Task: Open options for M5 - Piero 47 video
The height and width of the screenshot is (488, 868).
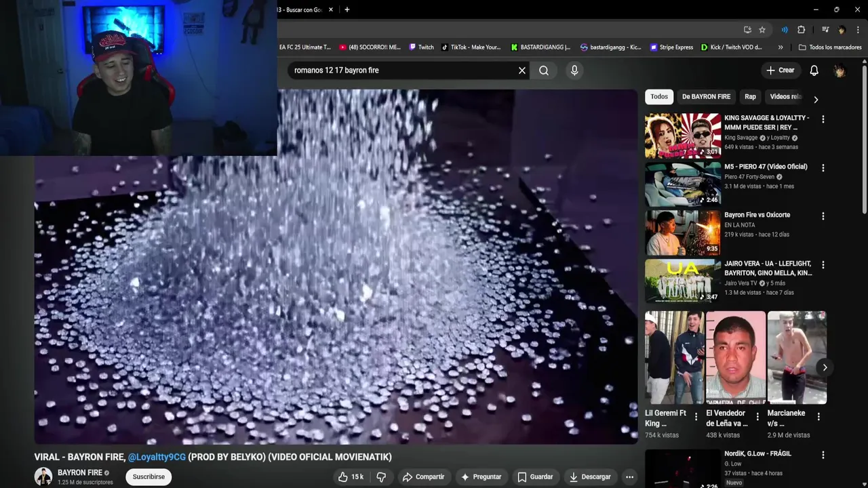Action: pos(823,168)
